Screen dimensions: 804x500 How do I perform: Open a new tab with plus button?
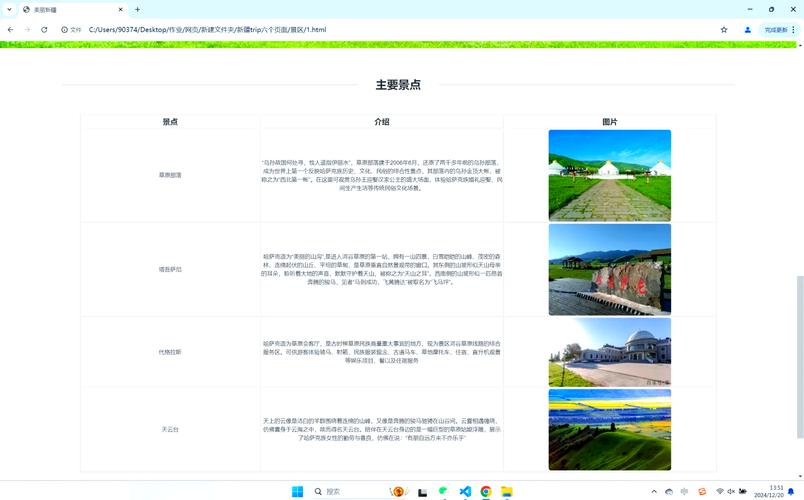138,9
